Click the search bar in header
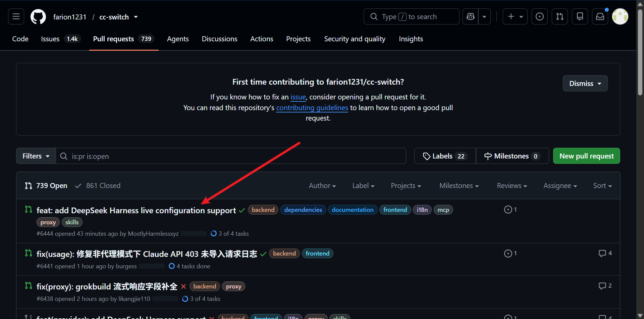644x319 pixels. [x=411, y=16]
